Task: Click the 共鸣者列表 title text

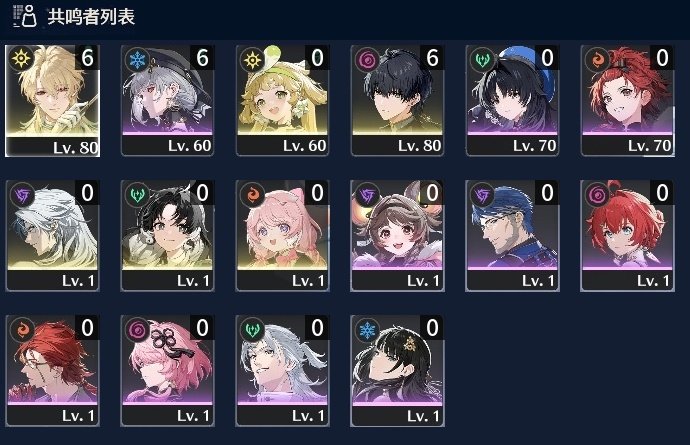Action: (x=91, y=17)
